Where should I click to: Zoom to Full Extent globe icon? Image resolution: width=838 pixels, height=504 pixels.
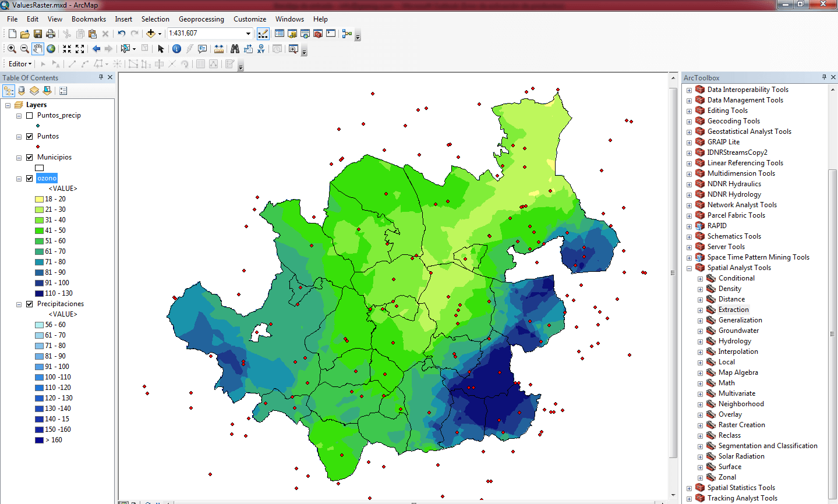coord(51,49)
